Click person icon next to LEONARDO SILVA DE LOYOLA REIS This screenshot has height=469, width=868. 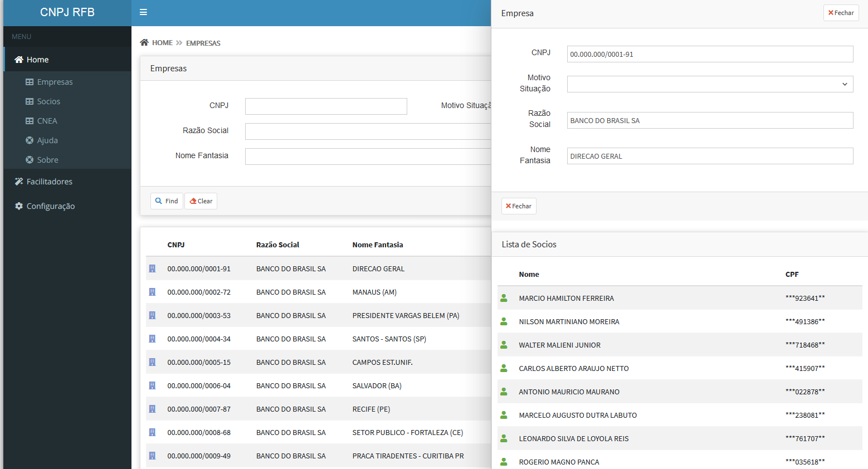pyautogui.click(x=504, y=438)
